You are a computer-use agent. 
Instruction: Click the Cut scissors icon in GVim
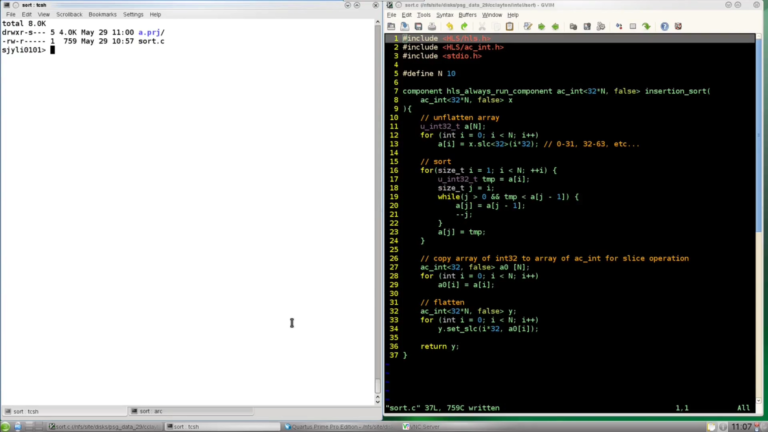point(482,26)
